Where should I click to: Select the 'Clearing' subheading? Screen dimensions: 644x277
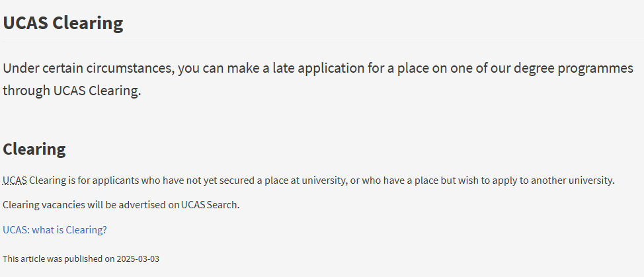click(34, 149)
